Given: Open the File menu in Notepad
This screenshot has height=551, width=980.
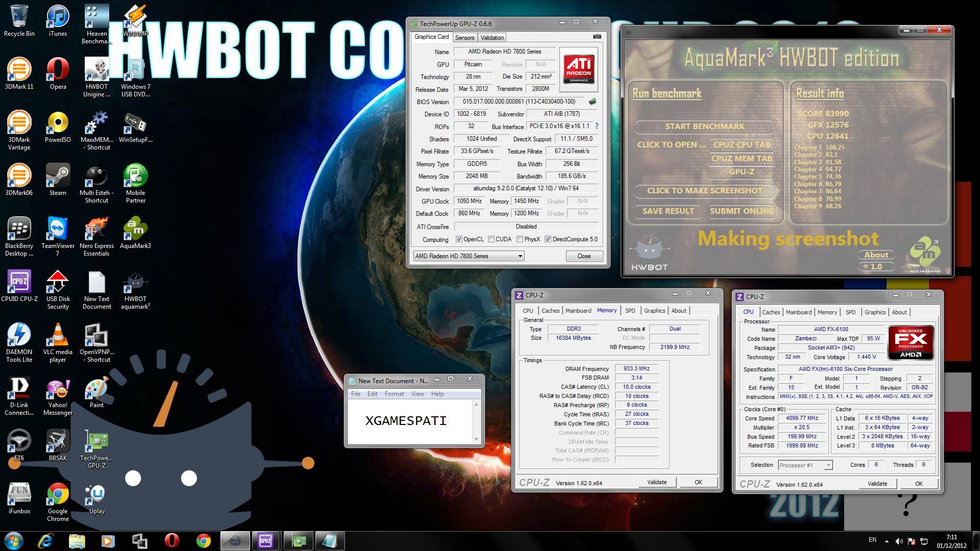Looking at the screenshot, I should pos(356,394).
